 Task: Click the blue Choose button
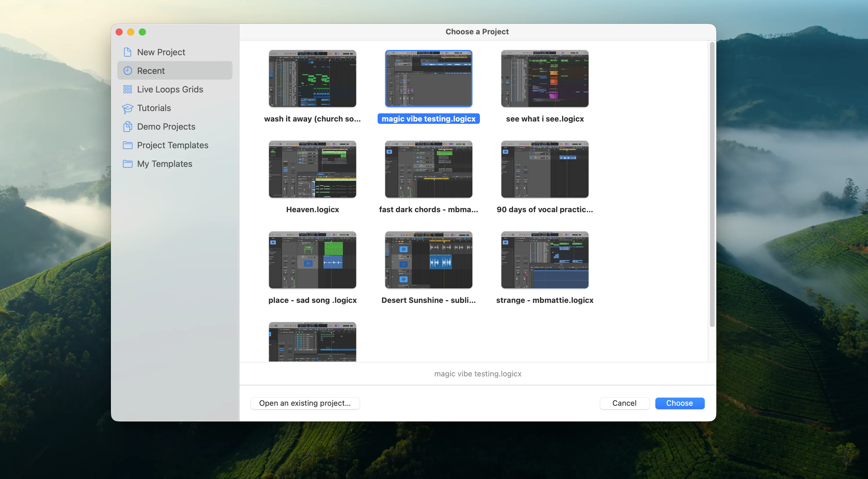(680, 403)
